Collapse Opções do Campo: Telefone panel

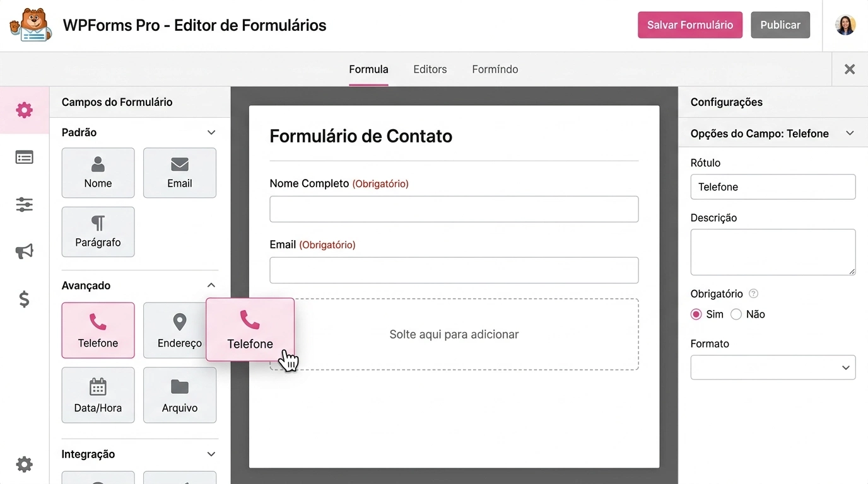pyautogui.click(x=850, y=134)
